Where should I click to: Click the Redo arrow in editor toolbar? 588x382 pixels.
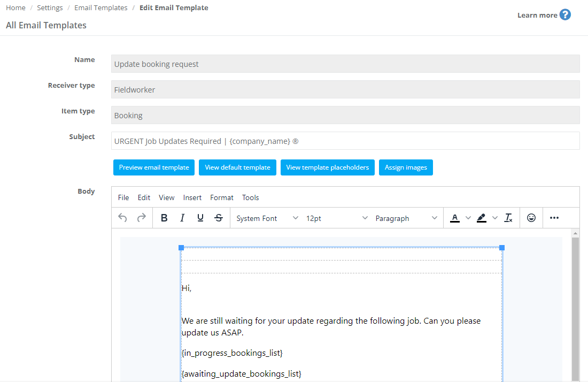point(141,218)
